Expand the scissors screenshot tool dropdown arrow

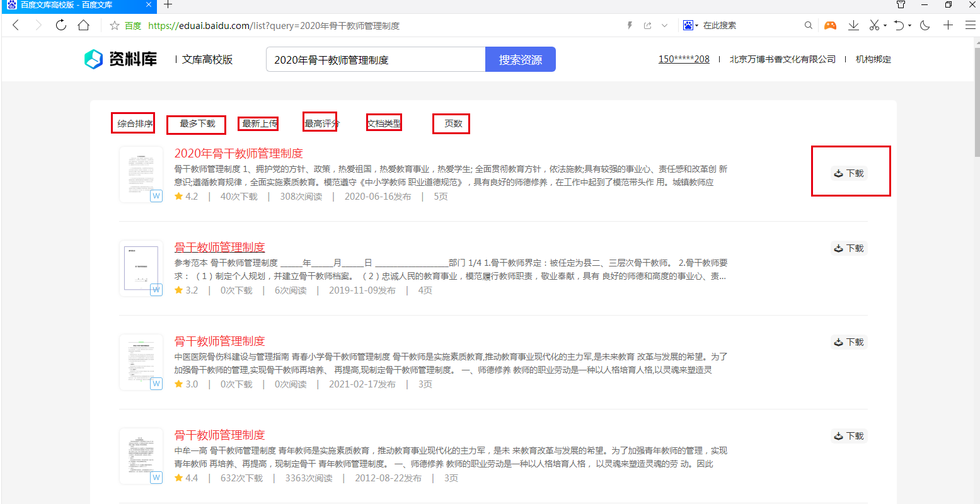click(x=885, y=26)
